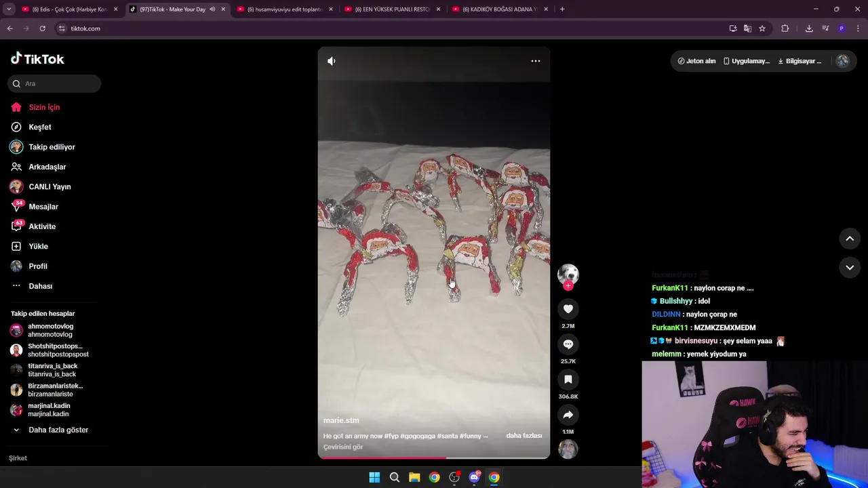This screenshot has height=488, width=868.
Task: Open Windows Start menu
Action: pos(374,477)
